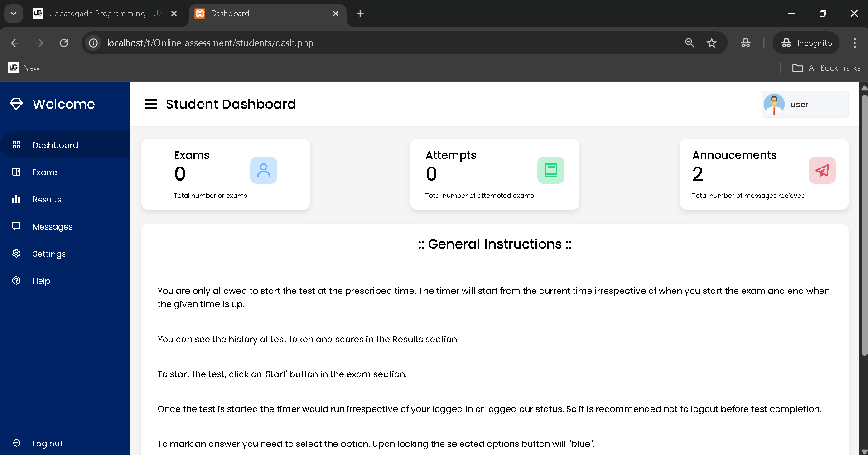Click the hamburger menu icon beside Student Dashboard
Image resolution: width=868 pixels, height=455 pixels.
[151, 104]
